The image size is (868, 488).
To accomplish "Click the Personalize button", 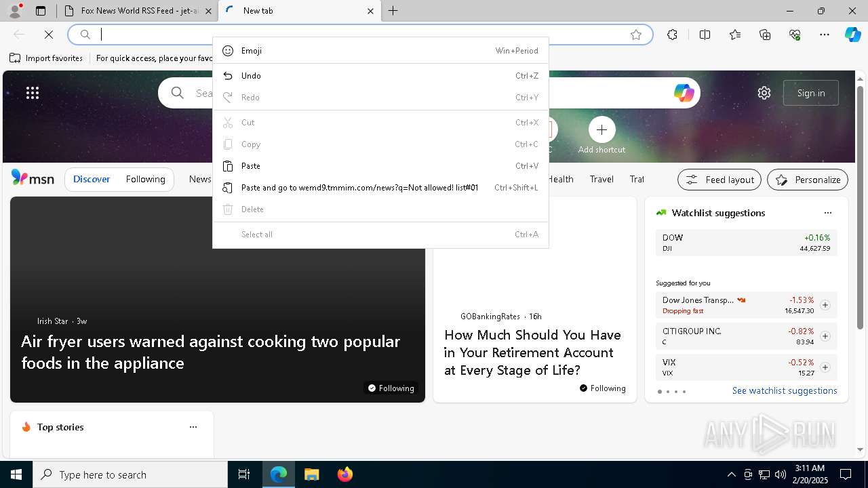I will coord(808,180).
